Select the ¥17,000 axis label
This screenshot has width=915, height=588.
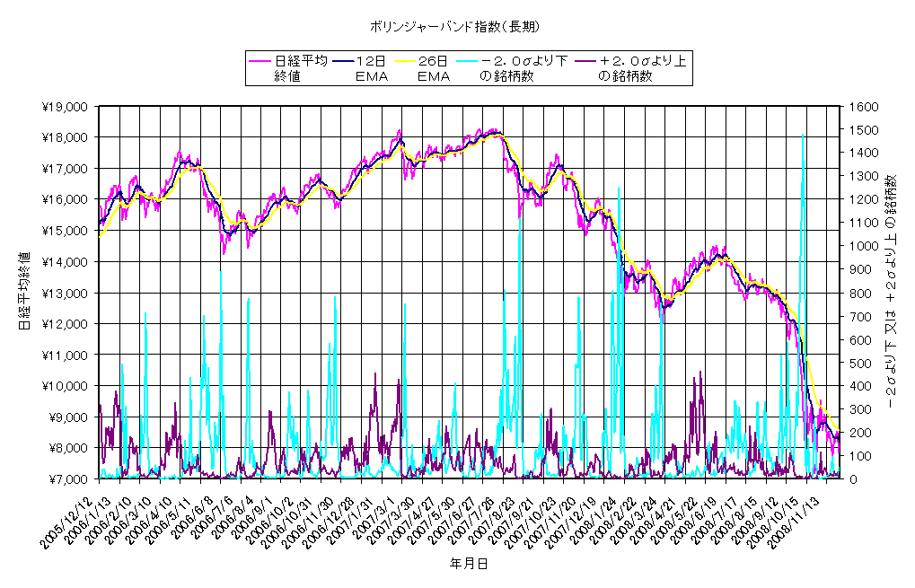coord(65,169)
